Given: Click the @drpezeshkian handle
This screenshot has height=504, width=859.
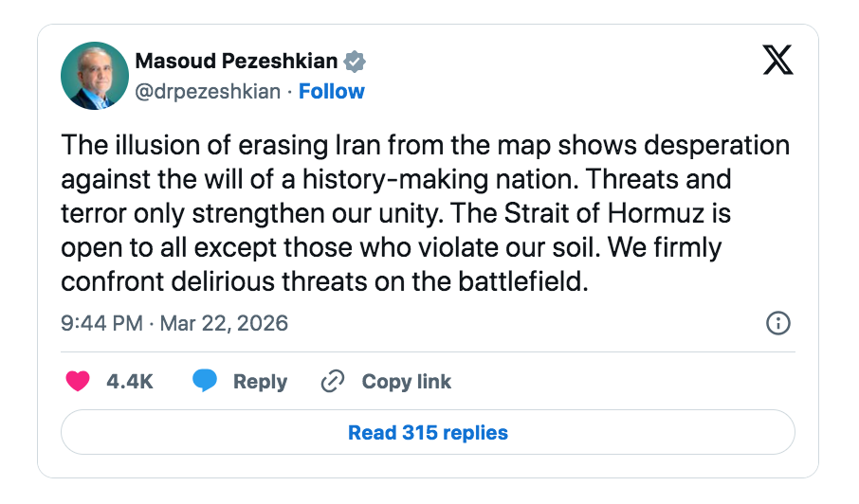Looking at the screenshot, I should coord(209,91).
